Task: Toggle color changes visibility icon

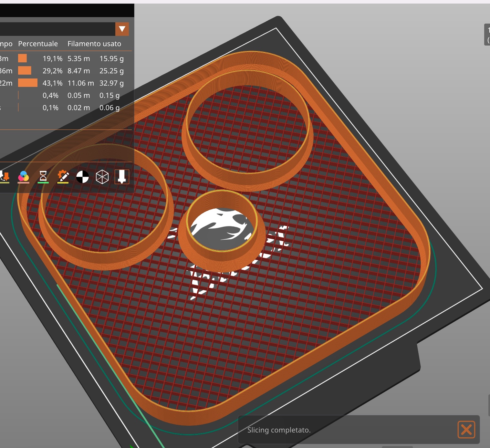Action: pos(23,177)
